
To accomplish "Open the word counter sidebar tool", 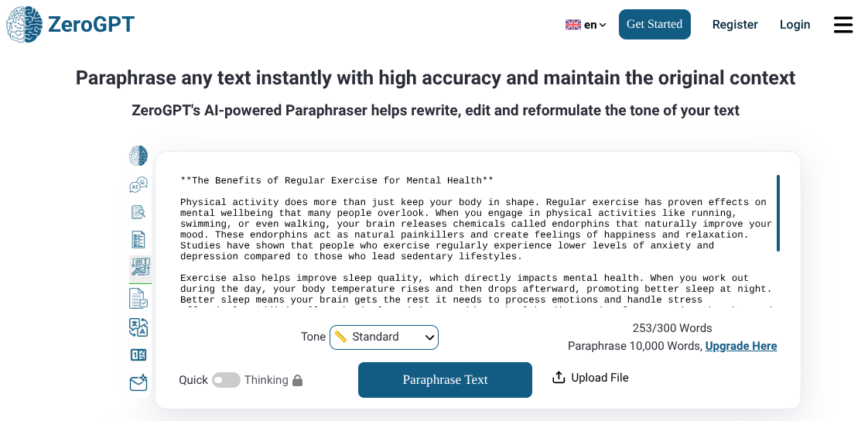I will [x=138, y=355].
